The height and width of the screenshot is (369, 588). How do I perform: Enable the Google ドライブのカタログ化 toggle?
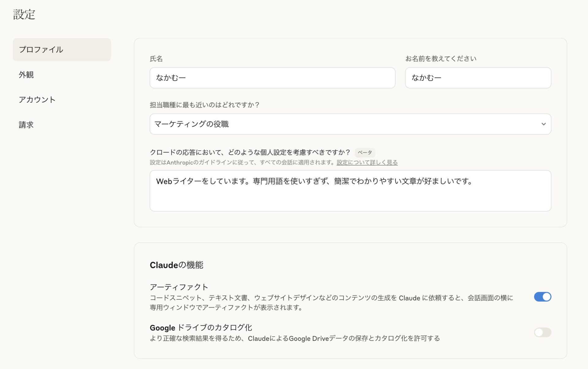coord(542,332)
